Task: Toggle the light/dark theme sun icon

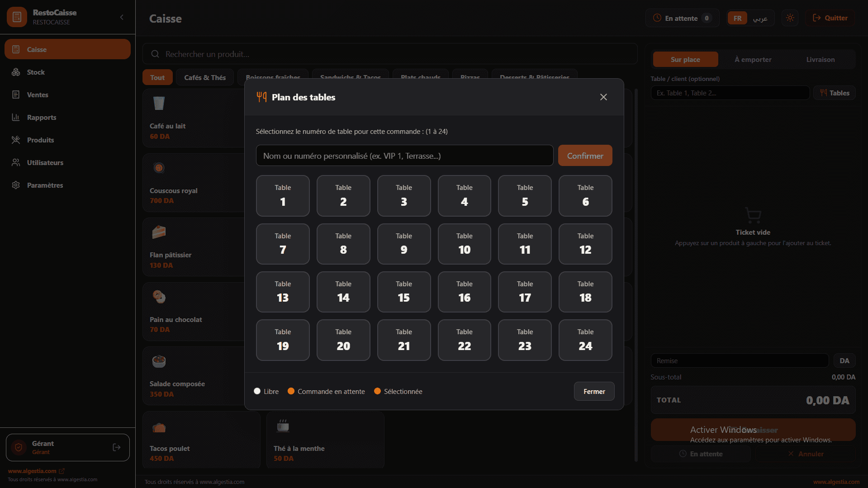Action: point(790,18)
